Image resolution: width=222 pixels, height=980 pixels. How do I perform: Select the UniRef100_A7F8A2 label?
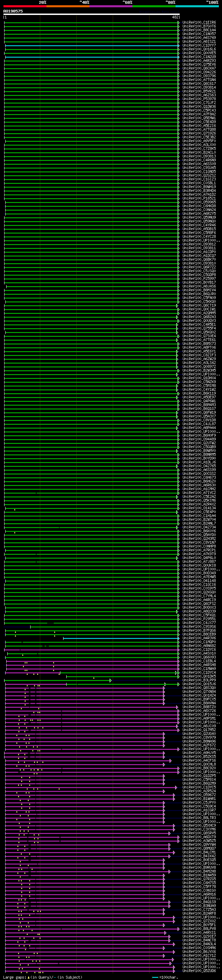click(x=199, y=114)
